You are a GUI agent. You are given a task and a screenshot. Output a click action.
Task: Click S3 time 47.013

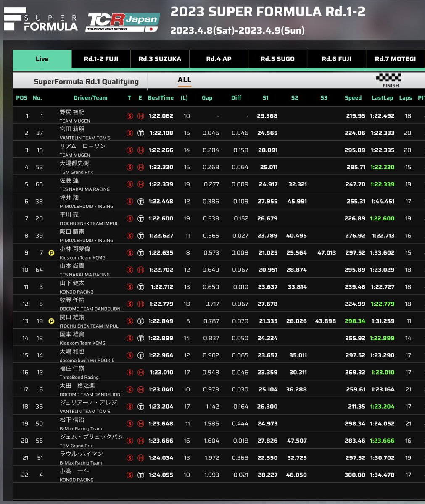pyautogui.click(x=326, y=253)
